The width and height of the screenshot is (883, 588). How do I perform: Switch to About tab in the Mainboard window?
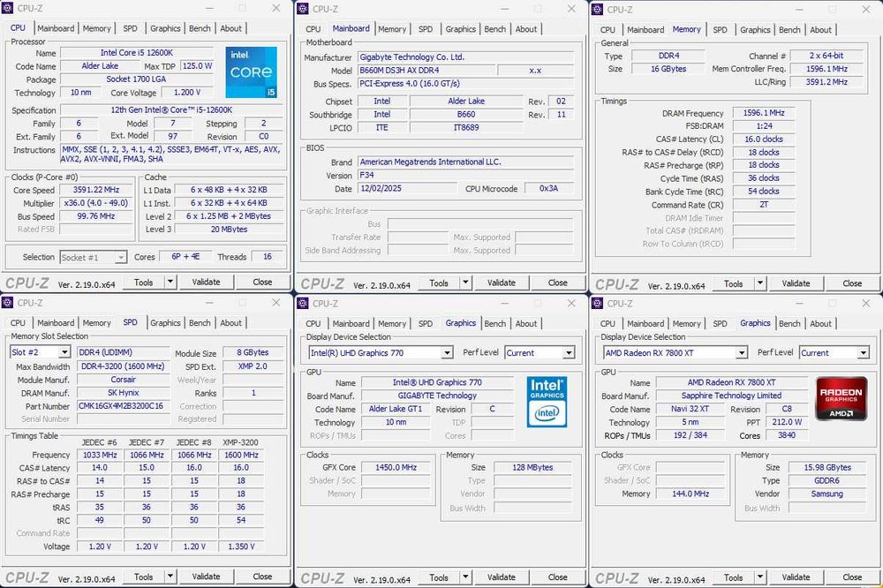pos(526,29)
